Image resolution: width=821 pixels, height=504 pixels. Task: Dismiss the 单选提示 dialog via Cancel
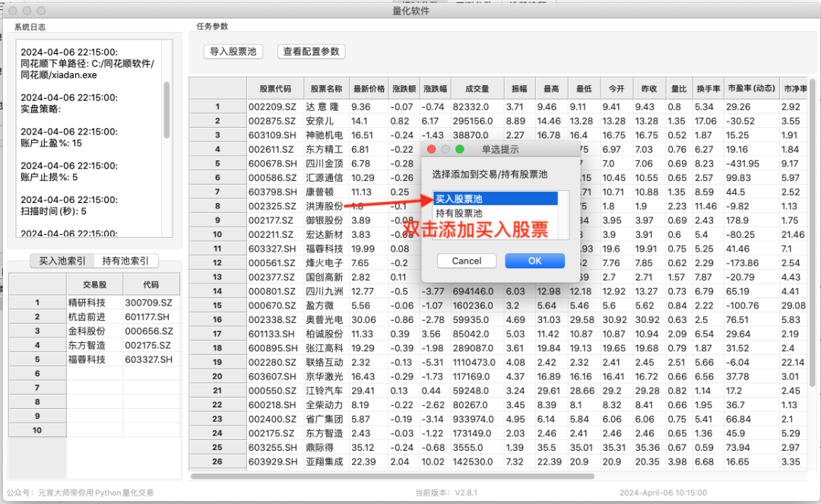(x=466, y=260)
